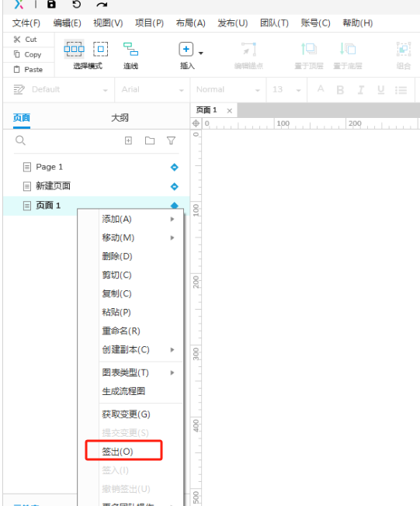Click the Copy button
Viewport: 420px width, 506px height.
point(28,54)
